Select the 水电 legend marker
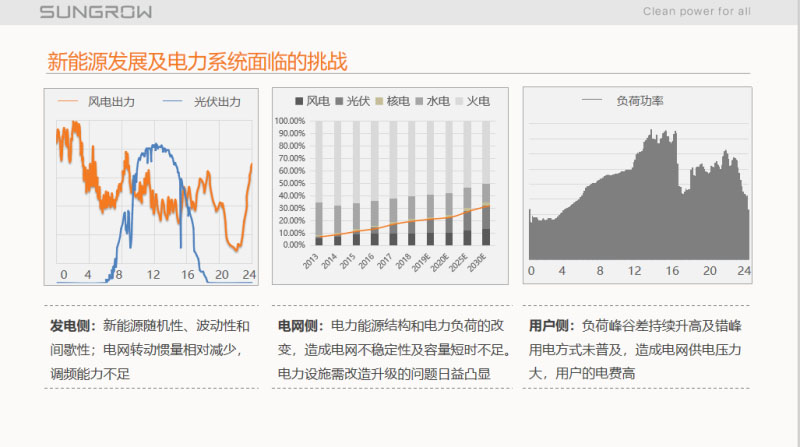This screenshot has height=447, width=800. tap(421, 102)
